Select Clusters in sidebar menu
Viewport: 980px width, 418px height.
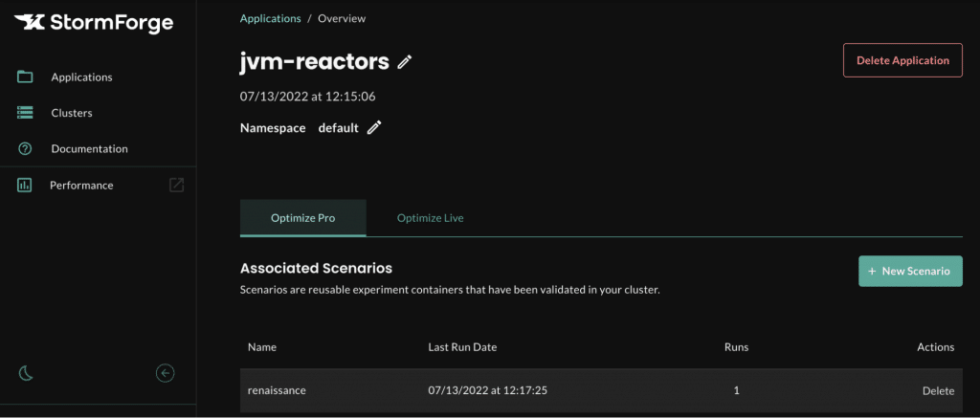click(72, 113)
